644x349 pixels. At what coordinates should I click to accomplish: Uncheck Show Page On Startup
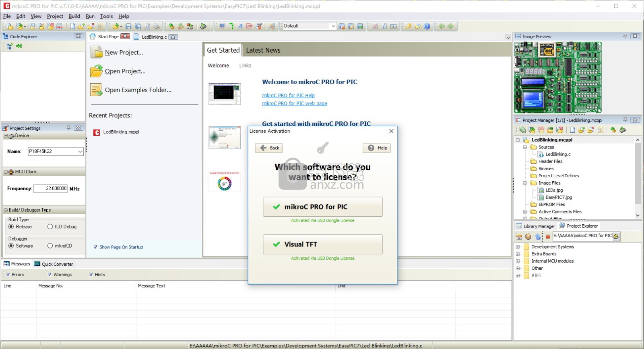point(95,247)
